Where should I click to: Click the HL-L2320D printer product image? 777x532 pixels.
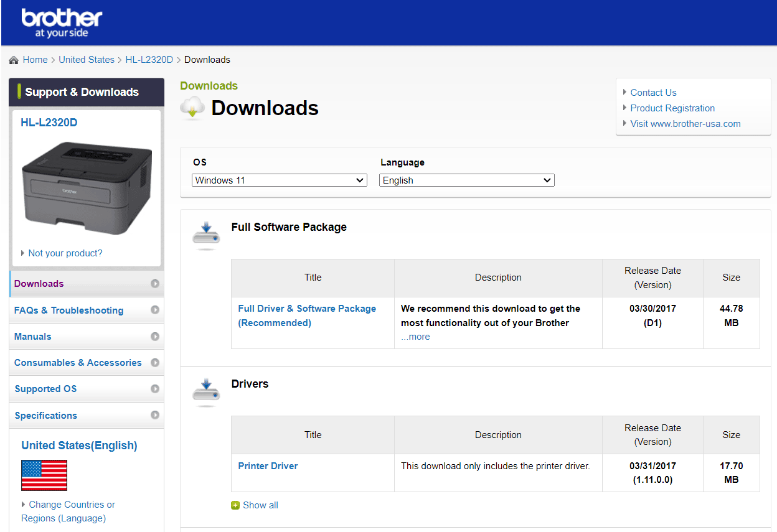click(x=86, y=187)
